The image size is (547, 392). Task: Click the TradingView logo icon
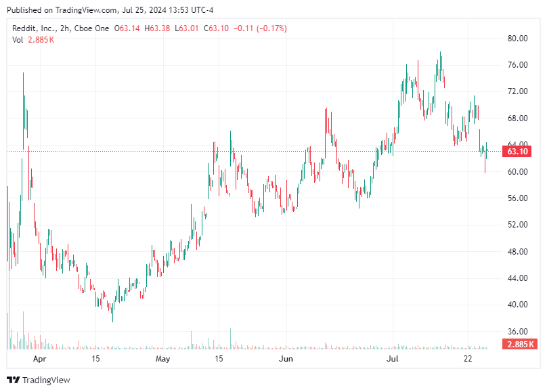14,380
